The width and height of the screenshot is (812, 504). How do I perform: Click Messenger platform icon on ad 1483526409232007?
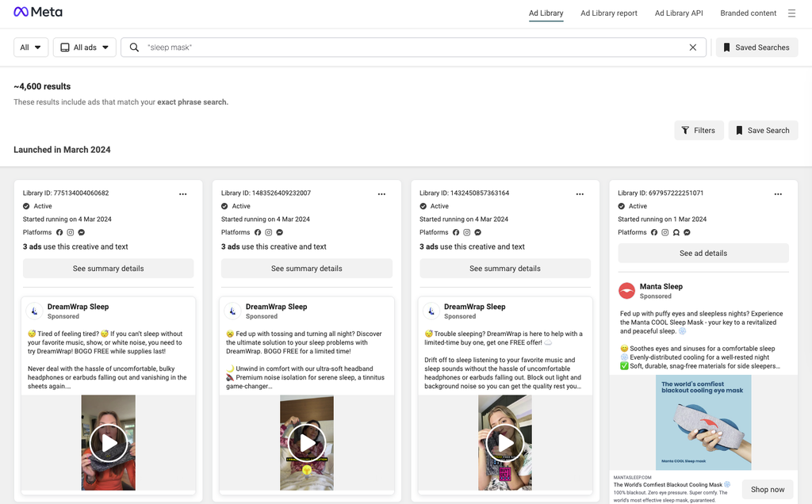(x=280, y=232)
